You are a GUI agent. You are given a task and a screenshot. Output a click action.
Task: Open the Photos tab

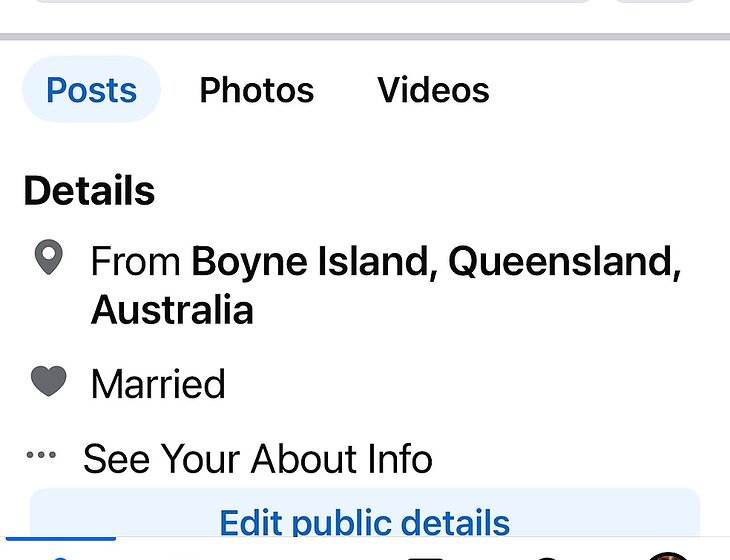[x=256, y=90]
